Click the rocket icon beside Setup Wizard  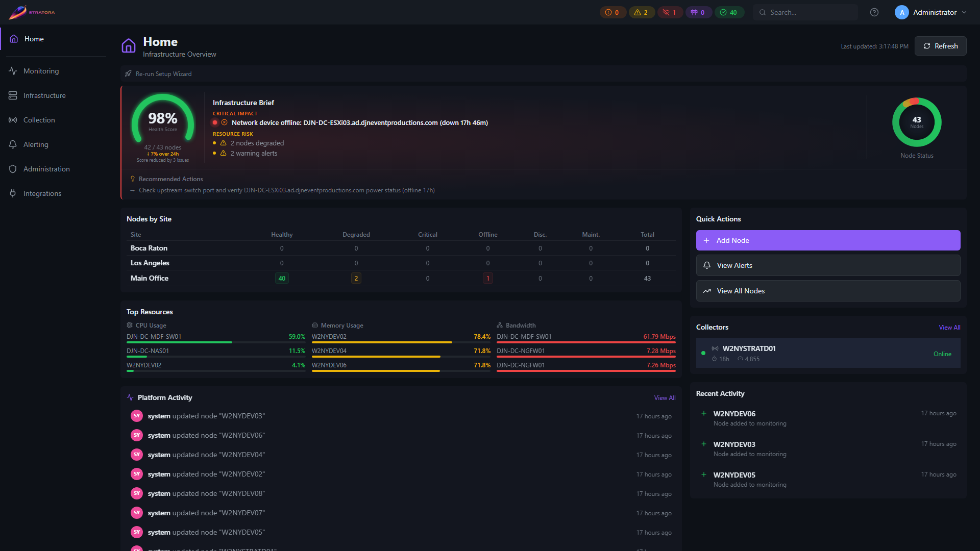[x=128, y=74]
